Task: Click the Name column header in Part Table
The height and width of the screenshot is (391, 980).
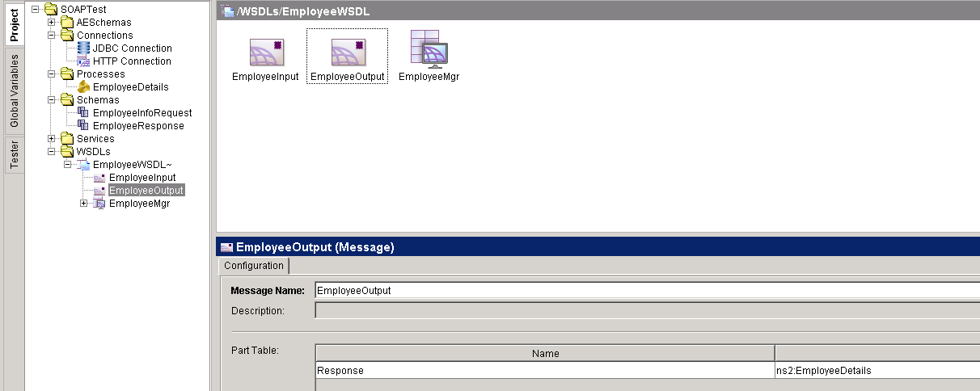Action: click(x=545, y=353)
